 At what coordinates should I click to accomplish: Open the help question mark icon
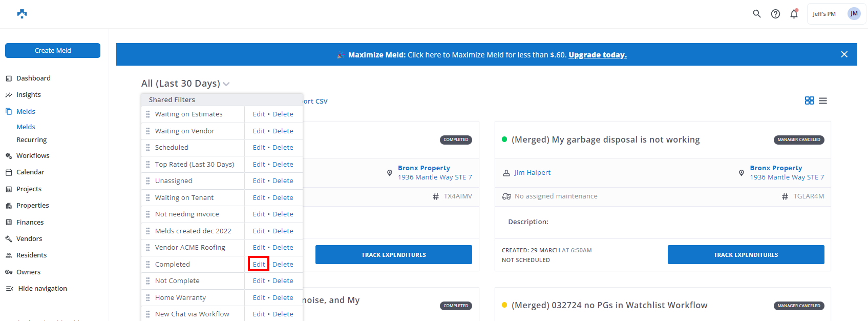(x=775, y=14)
